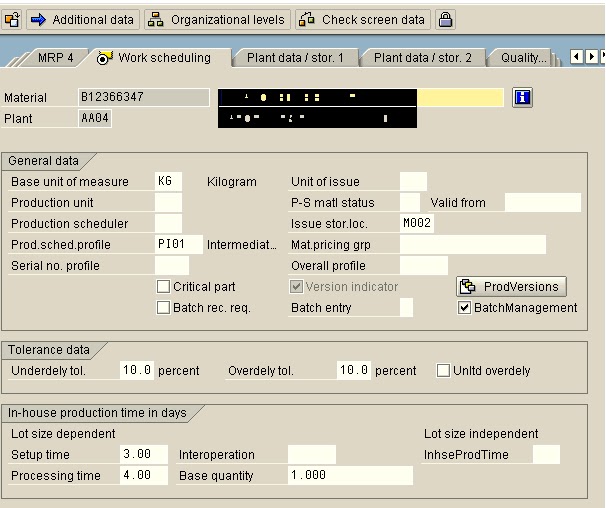Click the Batch entry field
This screenshot has height=508, width=606.
tap(406, 307)
